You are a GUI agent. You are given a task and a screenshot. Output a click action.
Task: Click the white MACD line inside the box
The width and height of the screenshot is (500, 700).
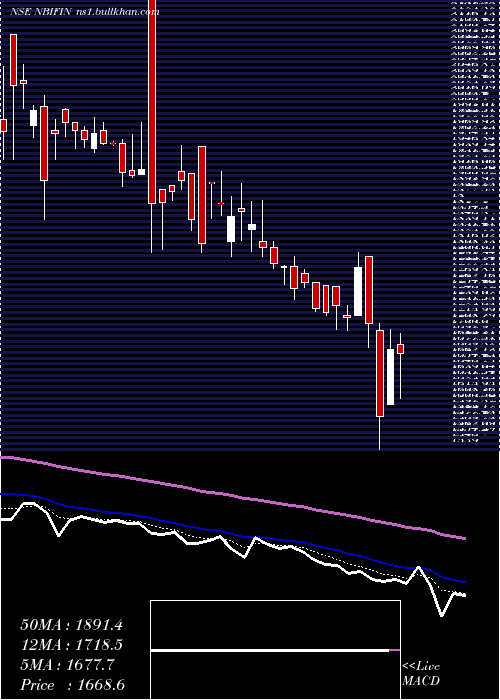(x=270, y=650)
